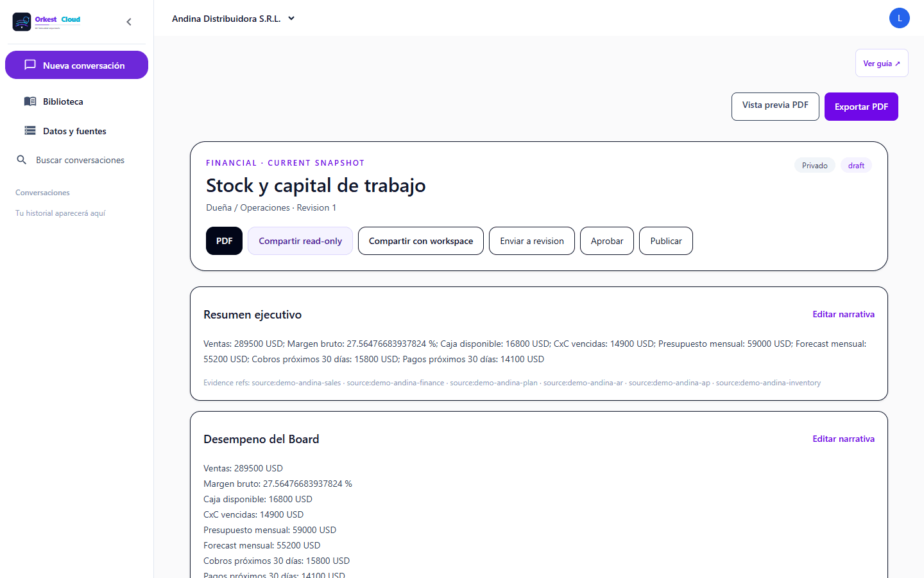Click the Evidence refs source line

click(x=512, y=383)
